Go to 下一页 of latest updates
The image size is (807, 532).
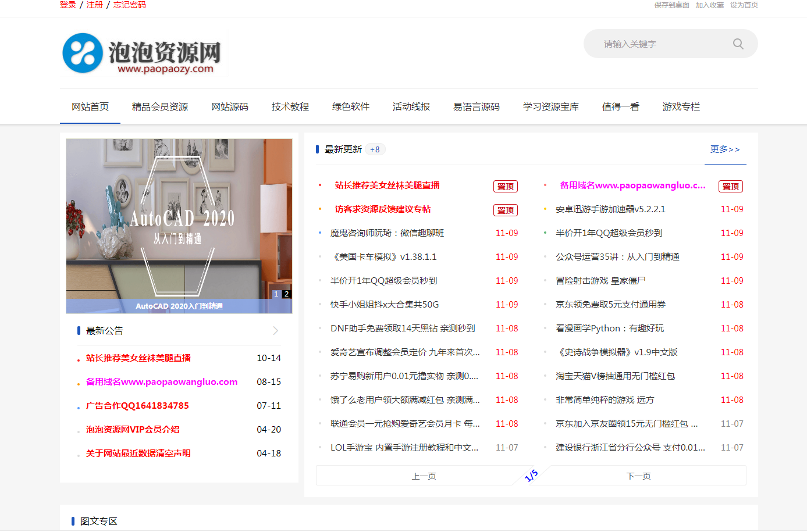point(638,476)
